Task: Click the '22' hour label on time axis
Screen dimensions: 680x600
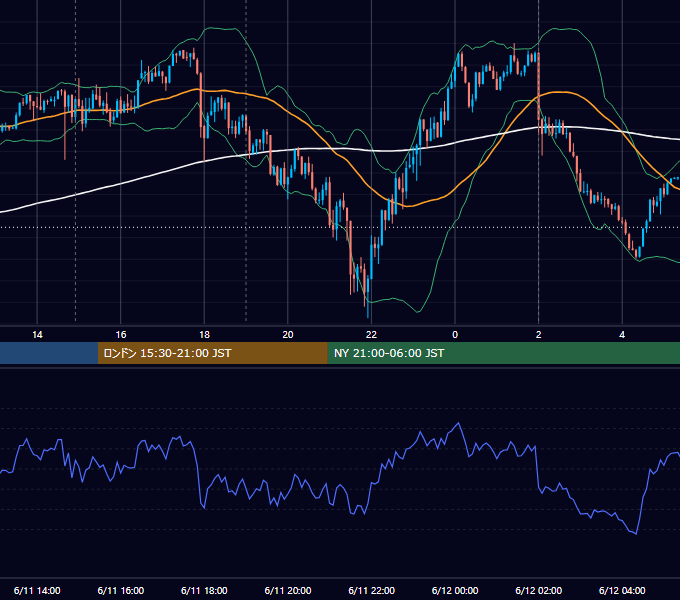Action: click(371, 335)
